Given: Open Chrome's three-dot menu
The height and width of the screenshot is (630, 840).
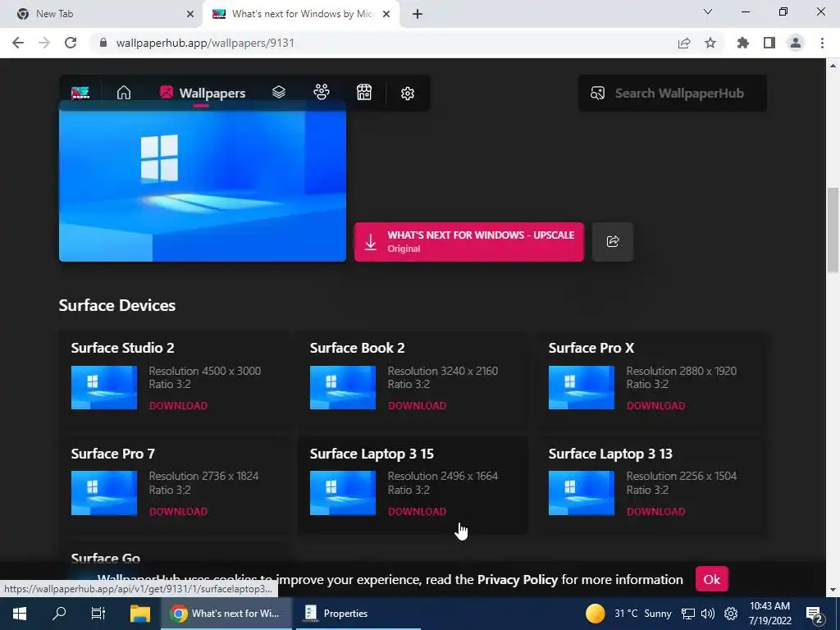Looking at the screenshot, I should click(x=822, y=43).
